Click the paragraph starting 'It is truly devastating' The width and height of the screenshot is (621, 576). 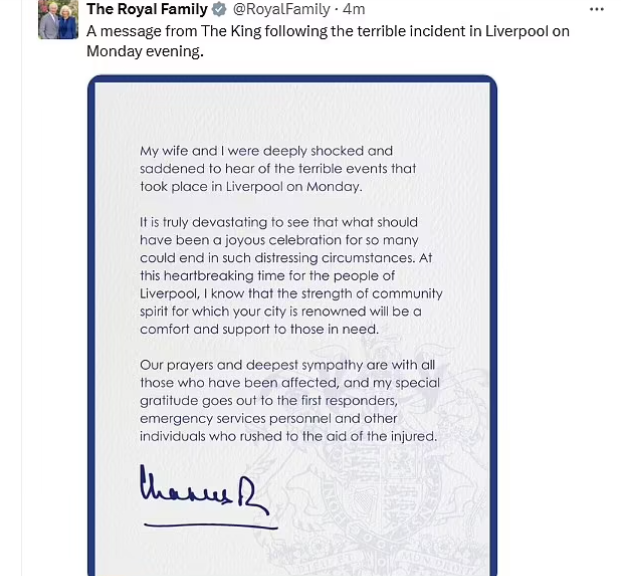coord(291,276)
